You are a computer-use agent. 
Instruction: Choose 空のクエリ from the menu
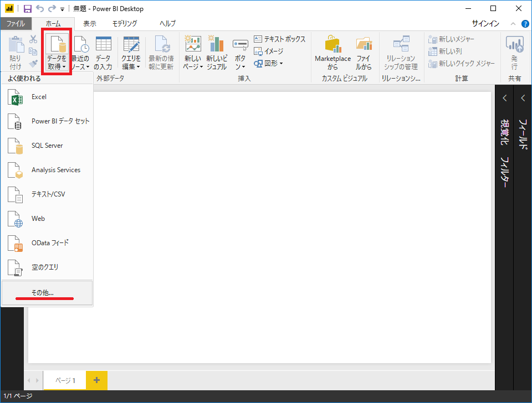47,267
